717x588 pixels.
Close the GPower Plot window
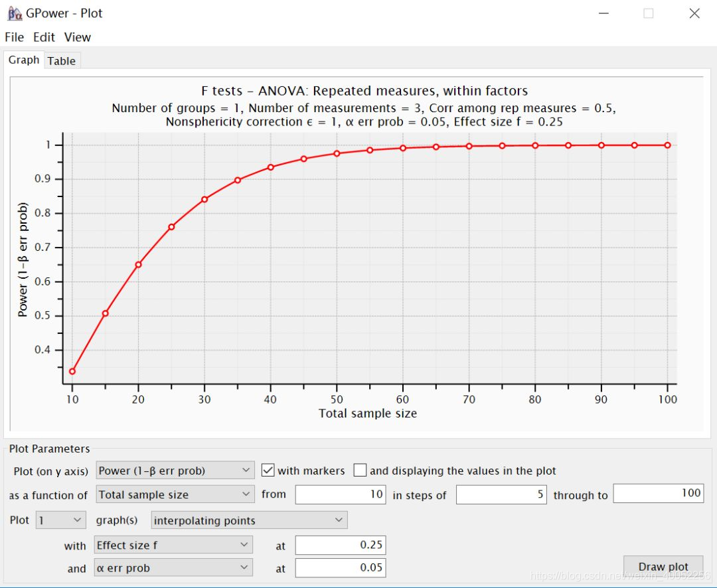[x=694, y=13]
